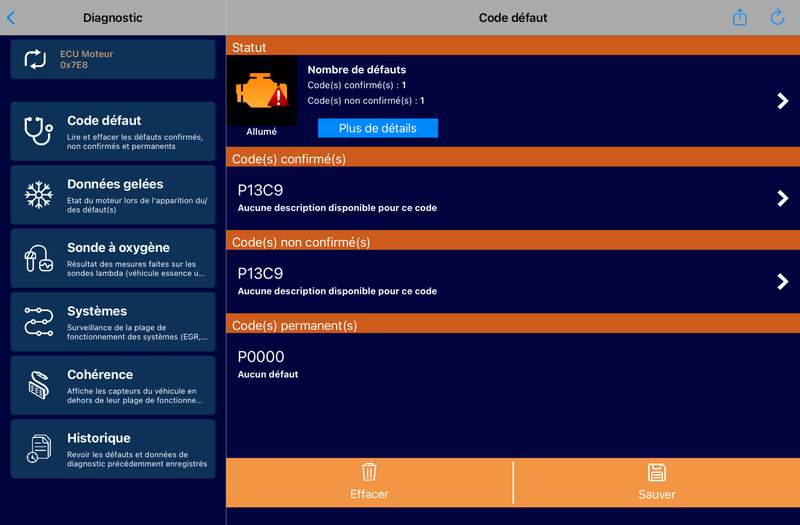Tap the snowflake icon for Données gelées
The image size is (800, 525).
click(x=39, y=195)
